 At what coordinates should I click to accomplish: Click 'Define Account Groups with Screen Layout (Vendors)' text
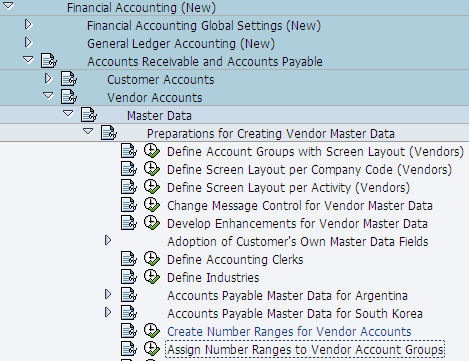(x=315, y=152)
